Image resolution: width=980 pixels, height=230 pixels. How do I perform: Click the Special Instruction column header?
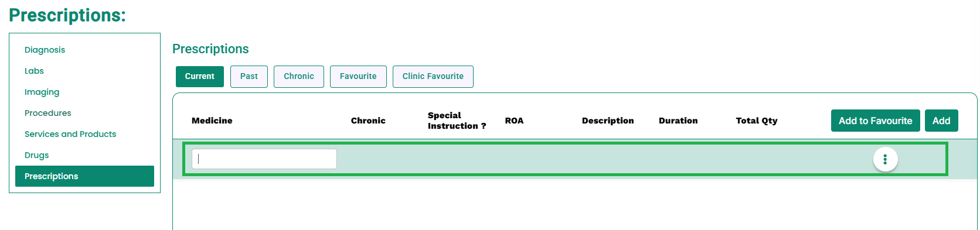click(x=457, y=121)
